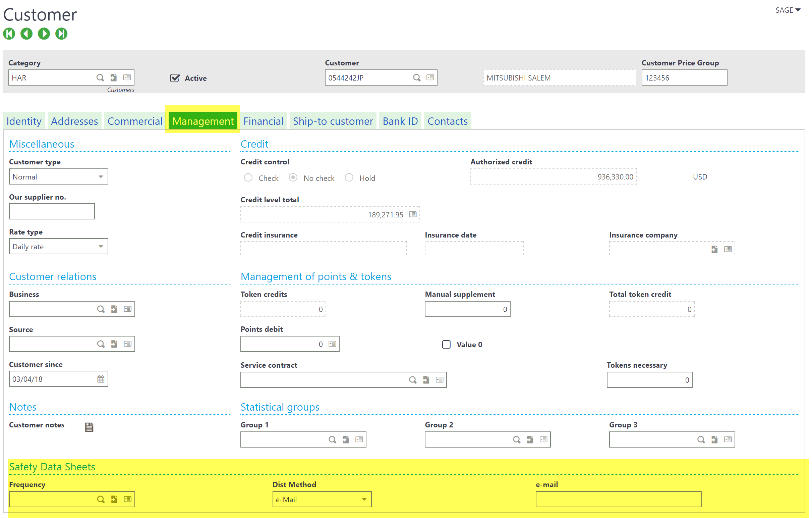Jump to the last customer record
The height and width of the screenshot is (518, 812).
[x=61, y=34]
